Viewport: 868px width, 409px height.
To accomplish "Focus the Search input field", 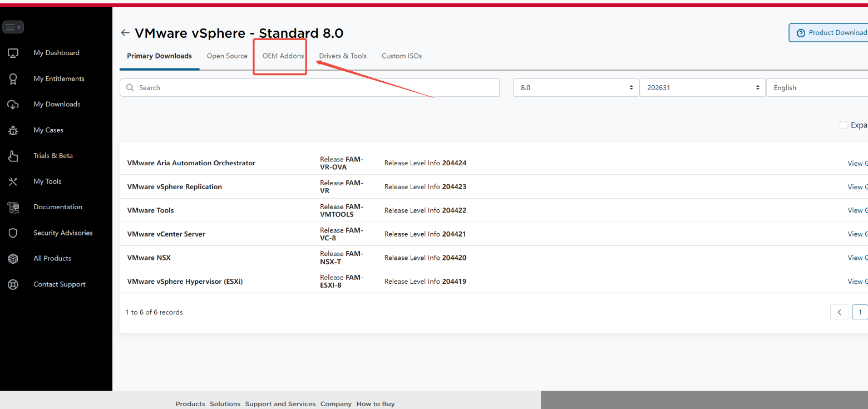I will tap(309, 88).
